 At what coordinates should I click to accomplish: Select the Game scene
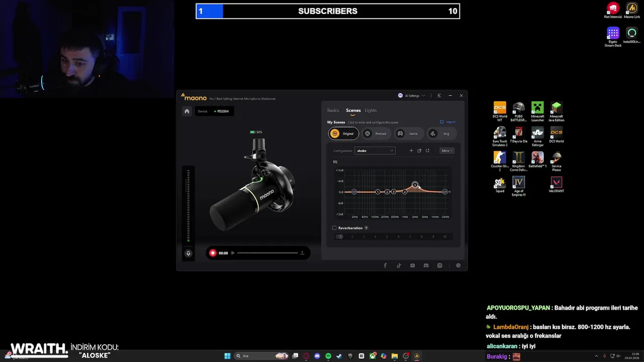(408, 134)
